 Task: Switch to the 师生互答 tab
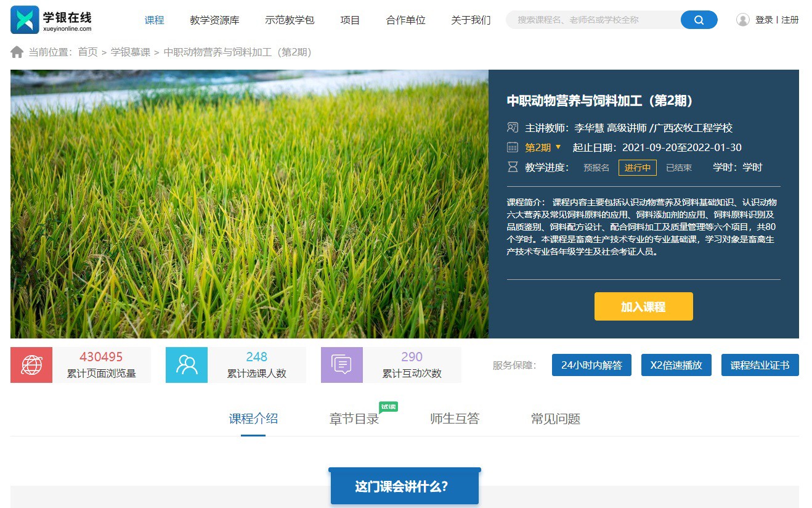tap(455, 419)
